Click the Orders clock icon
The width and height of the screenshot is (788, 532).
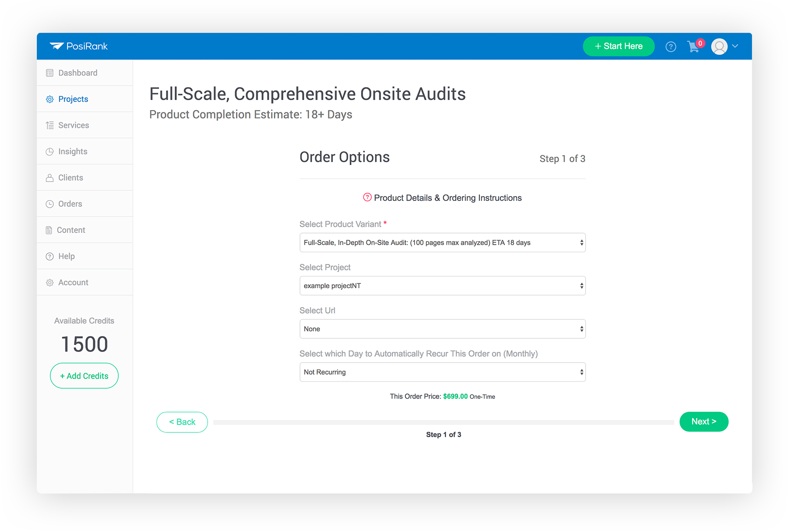(50, 204)
